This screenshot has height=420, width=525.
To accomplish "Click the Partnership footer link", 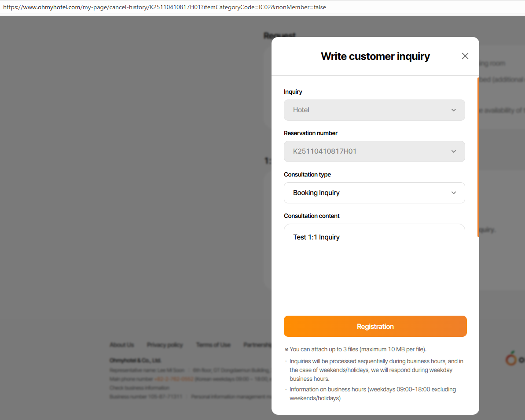I will 257,345.
